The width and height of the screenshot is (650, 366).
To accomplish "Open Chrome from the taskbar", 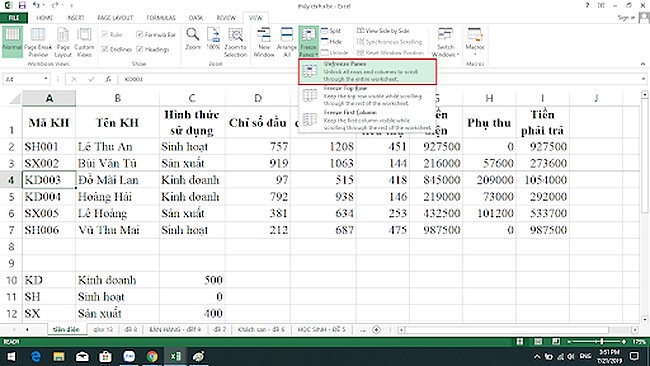I will tap(152, 356).
